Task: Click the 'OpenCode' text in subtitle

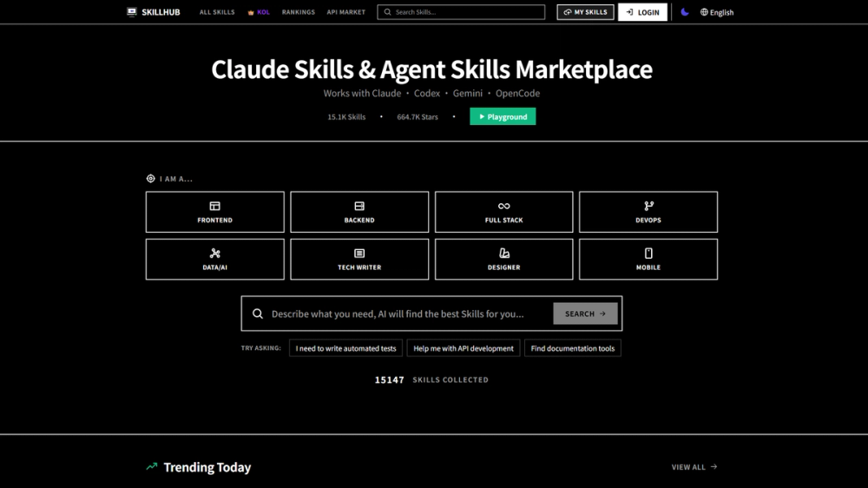Action: pyautogui.click(x=517, y=93)
